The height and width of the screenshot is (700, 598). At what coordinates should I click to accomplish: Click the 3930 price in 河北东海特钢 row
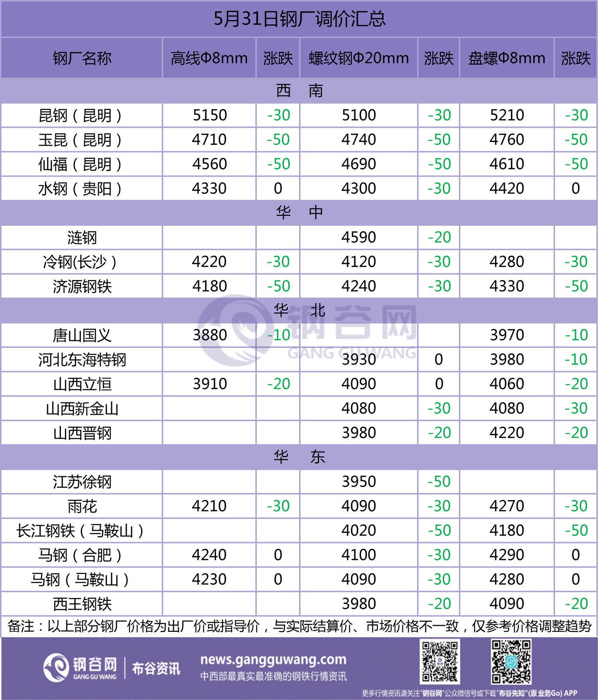point(359,359)
